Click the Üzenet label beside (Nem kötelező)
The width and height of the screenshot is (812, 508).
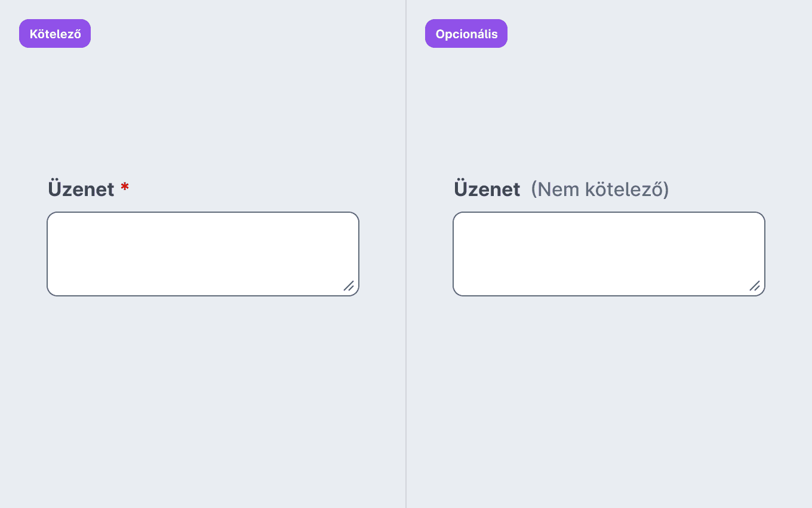click(x=487, y=189)
